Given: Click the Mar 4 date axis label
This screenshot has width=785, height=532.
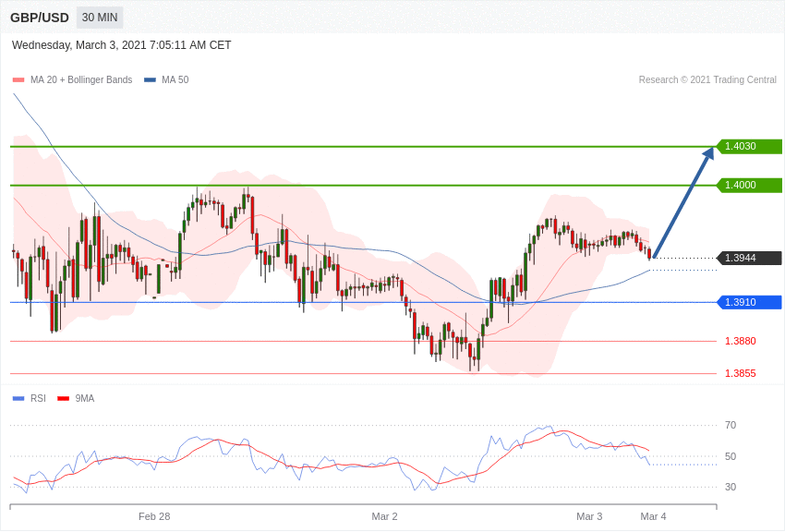Looking at the screenshot, I should tap(653, 516).
